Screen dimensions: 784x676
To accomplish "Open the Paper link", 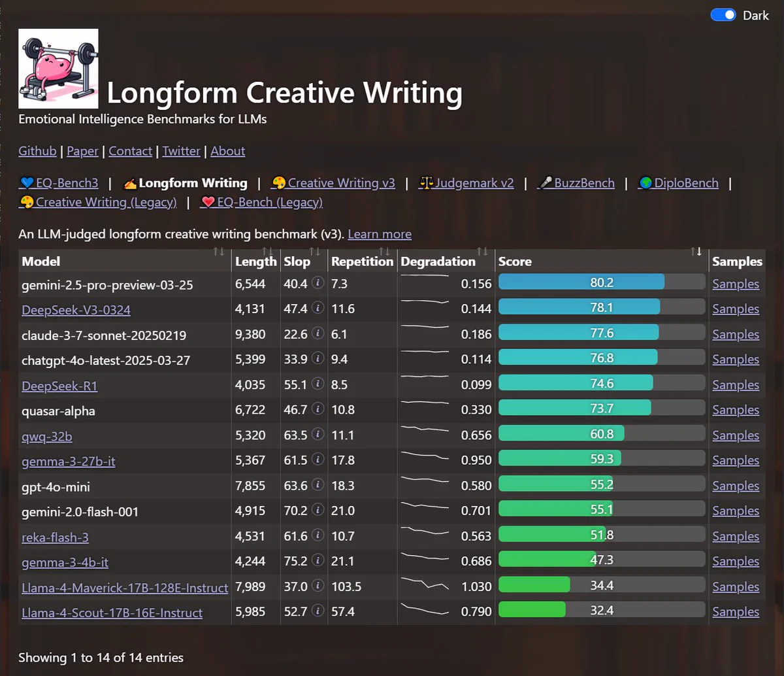I will click(x=83, y=151).
